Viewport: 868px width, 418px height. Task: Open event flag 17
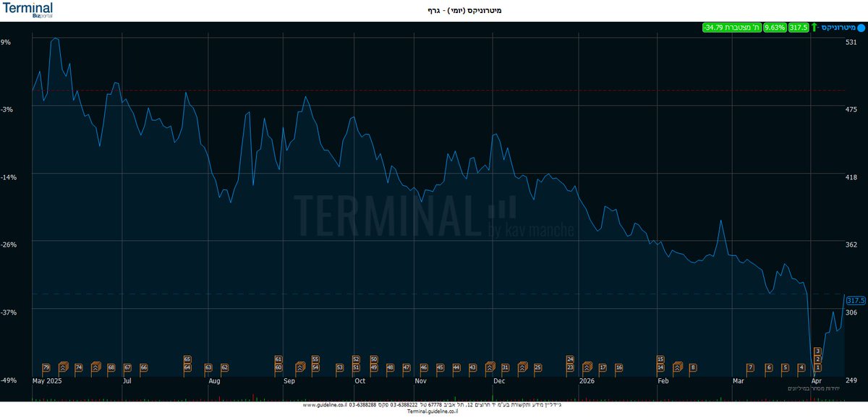[x=603, y=367]
